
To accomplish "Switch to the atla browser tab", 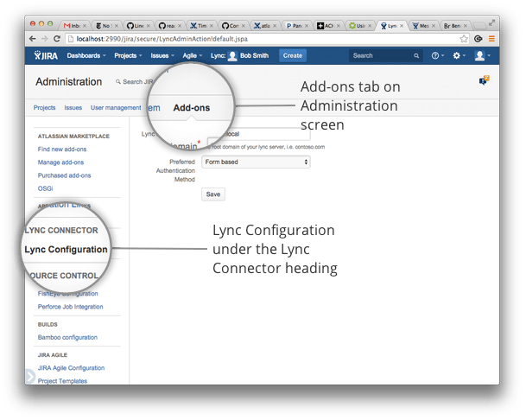I will pos(265,26).
